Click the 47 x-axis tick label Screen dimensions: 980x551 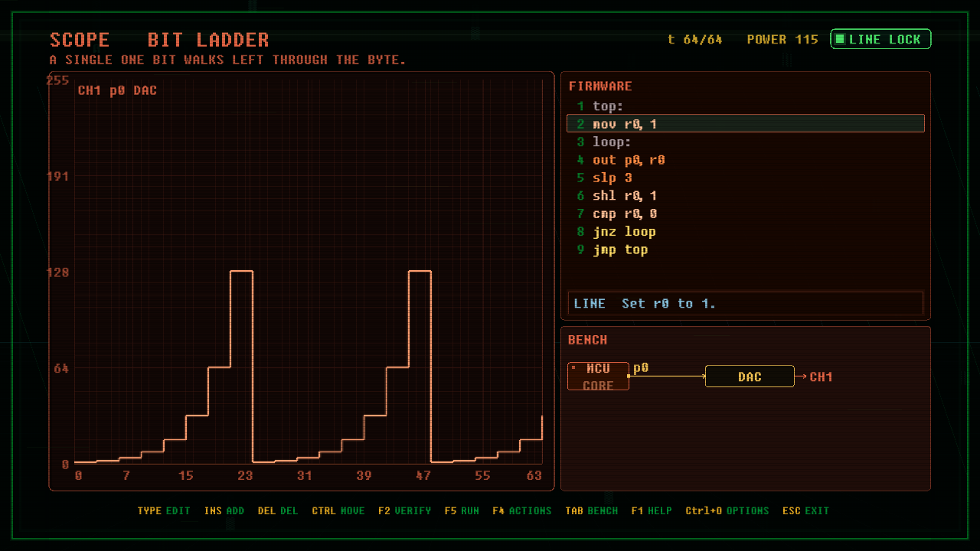pos(423,475)
